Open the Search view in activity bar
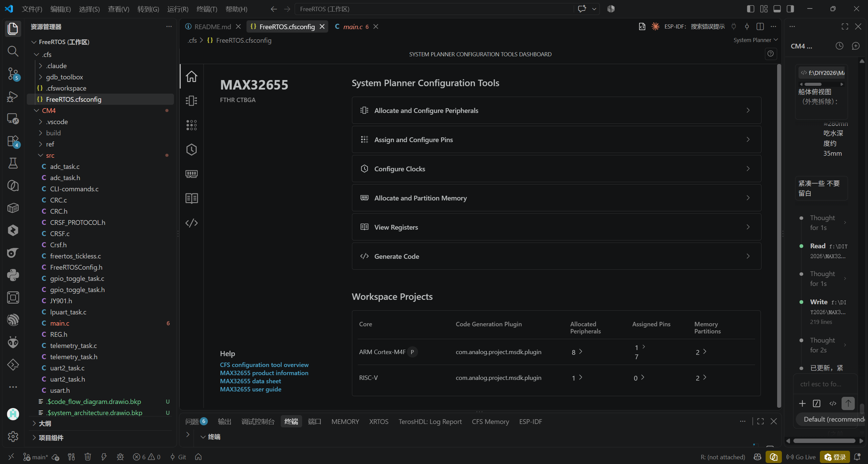Viewport: 868px width, 464px height. point(13,51)
